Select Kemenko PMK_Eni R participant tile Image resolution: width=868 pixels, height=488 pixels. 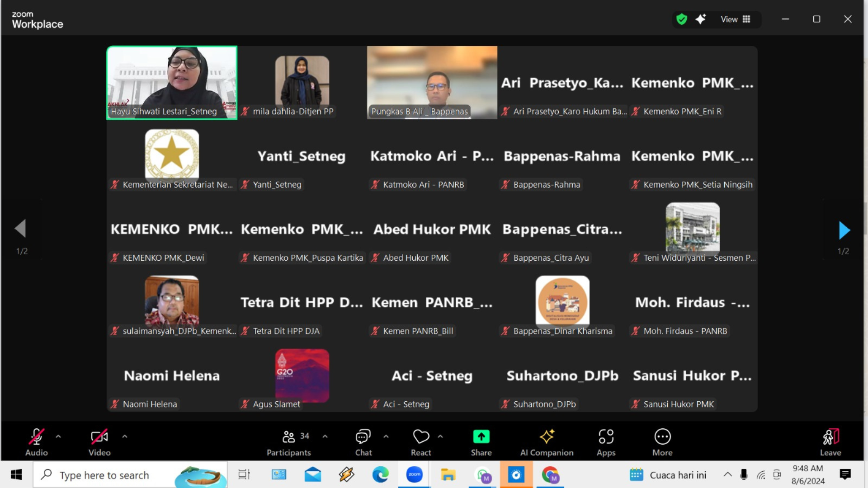coord(693,83)
